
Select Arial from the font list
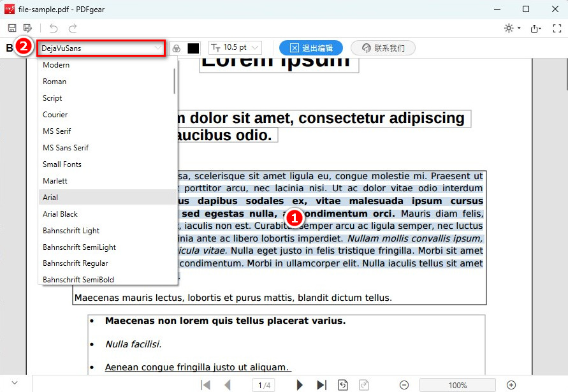(50, 198)
